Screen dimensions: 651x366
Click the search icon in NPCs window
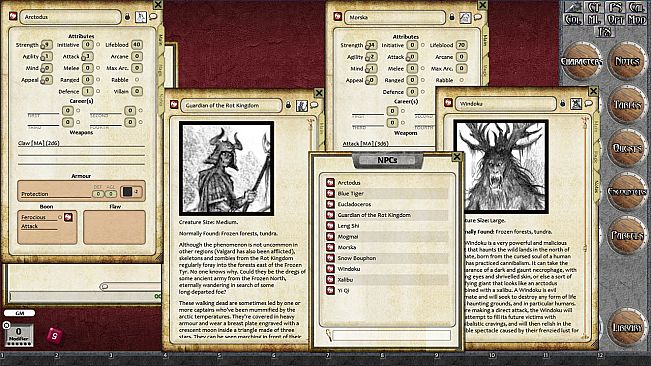coord(328,335)
